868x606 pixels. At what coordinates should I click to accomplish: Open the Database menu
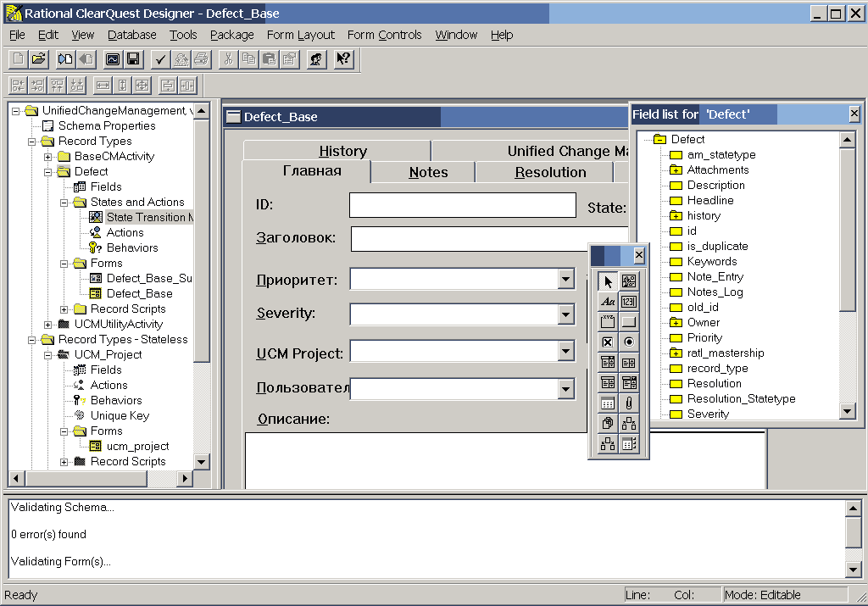[131, 35]
